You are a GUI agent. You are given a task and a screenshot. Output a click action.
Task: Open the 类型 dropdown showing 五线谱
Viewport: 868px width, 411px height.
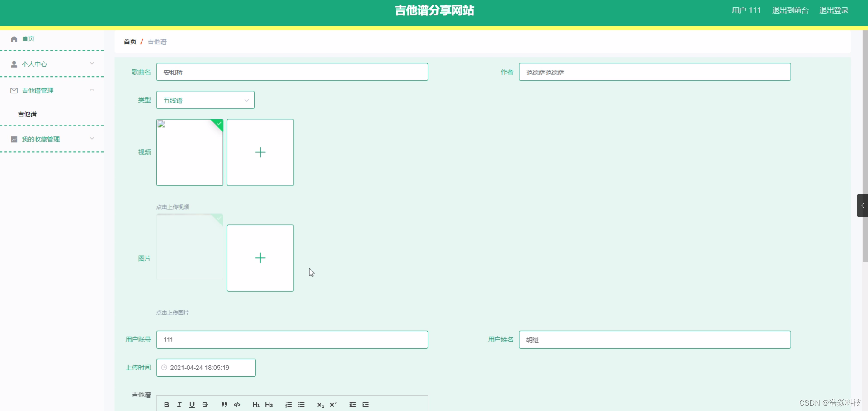pos(205,100)
